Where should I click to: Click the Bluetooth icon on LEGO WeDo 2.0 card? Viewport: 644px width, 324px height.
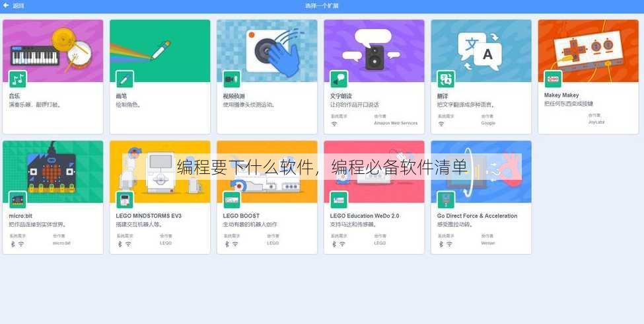tap(334, 244)
